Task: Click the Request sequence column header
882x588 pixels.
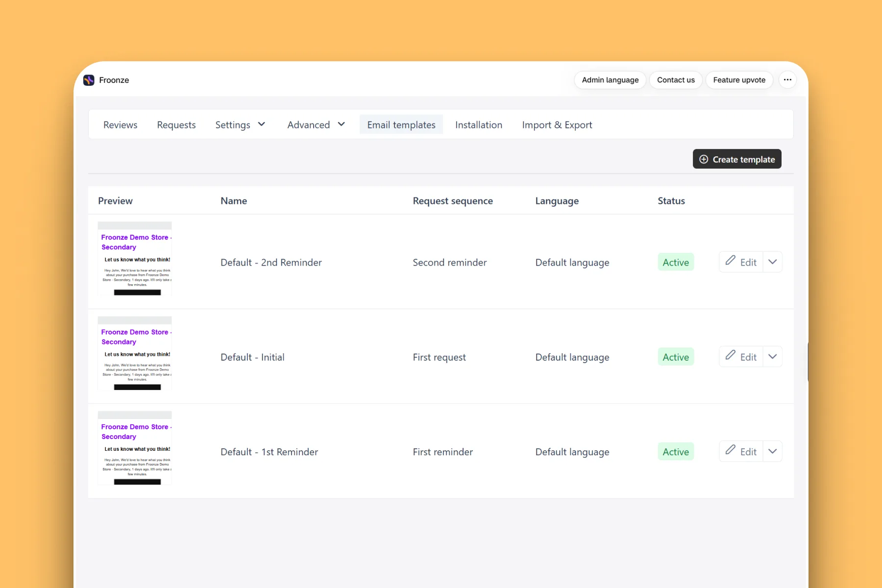Action: (453, 201)
